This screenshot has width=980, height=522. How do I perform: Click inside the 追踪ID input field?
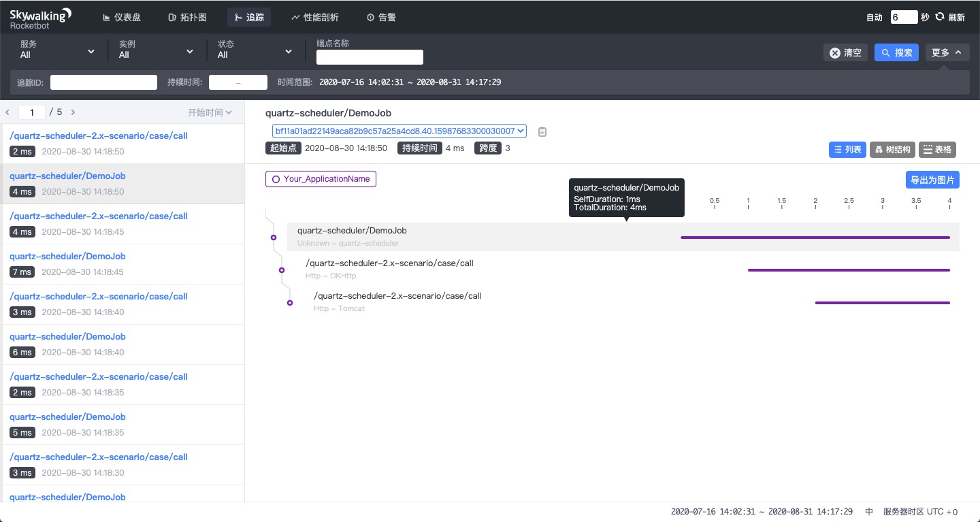(103, 82)
